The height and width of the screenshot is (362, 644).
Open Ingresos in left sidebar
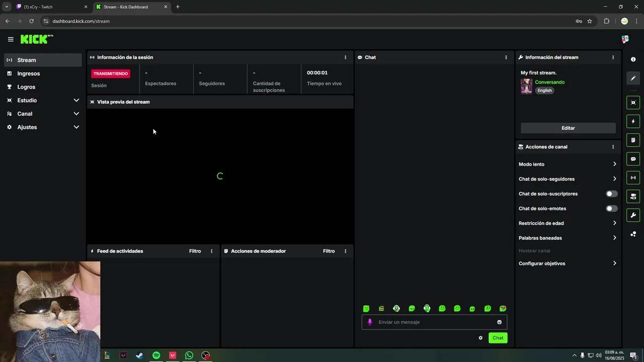(x=43, y=73)
